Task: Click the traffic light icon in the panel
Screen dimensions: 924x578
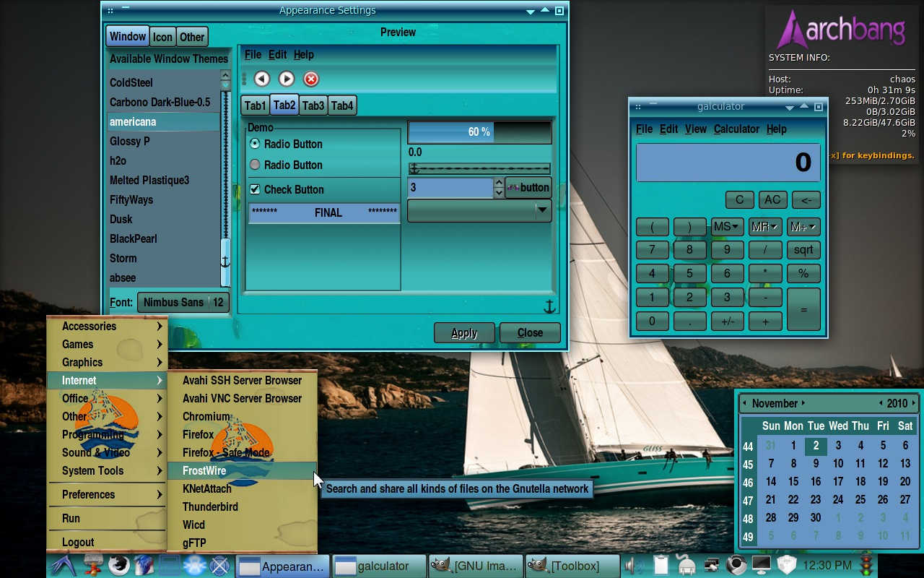Action: pos(866,565)
